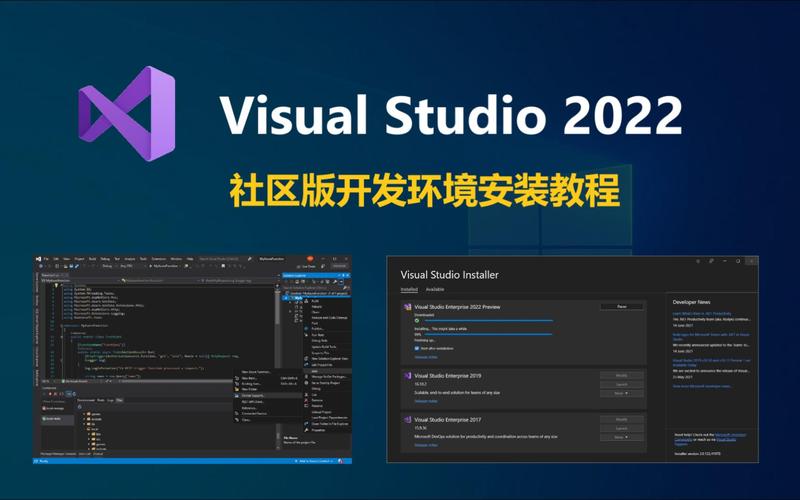Pause the Visual Studio 2022 Preview installation
800x500 pixels.
click(621, 307)
